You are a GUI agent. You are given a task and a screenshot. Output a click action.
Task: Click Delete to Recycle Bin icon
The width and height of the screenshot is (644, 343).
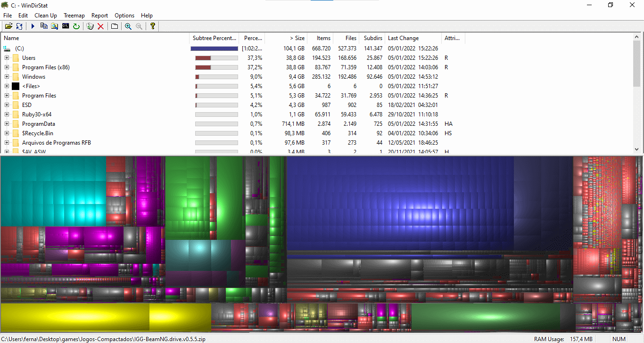pyautogui.click(x=90, y=26)
